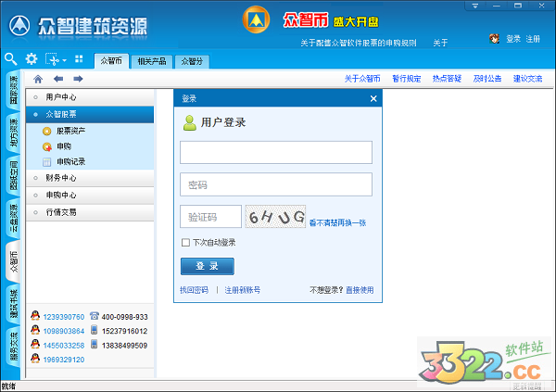The image size is (556, 392).
Task: Switch to the 相关产品 tab
Action: 152,61
